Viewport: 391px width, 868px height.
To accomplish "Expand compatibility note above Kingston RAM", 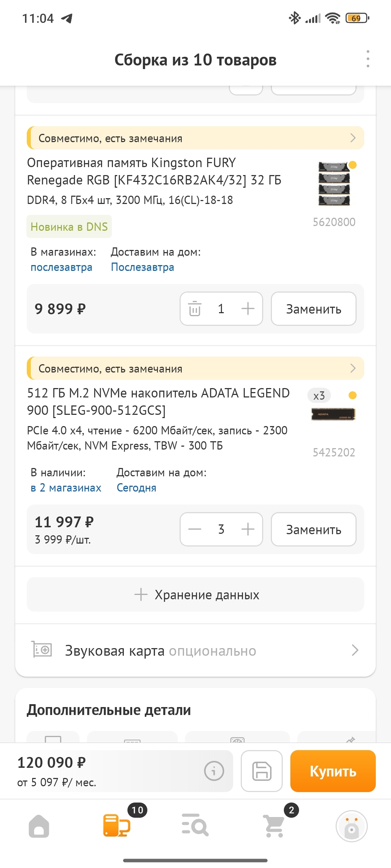I will [x=195, y=138].
